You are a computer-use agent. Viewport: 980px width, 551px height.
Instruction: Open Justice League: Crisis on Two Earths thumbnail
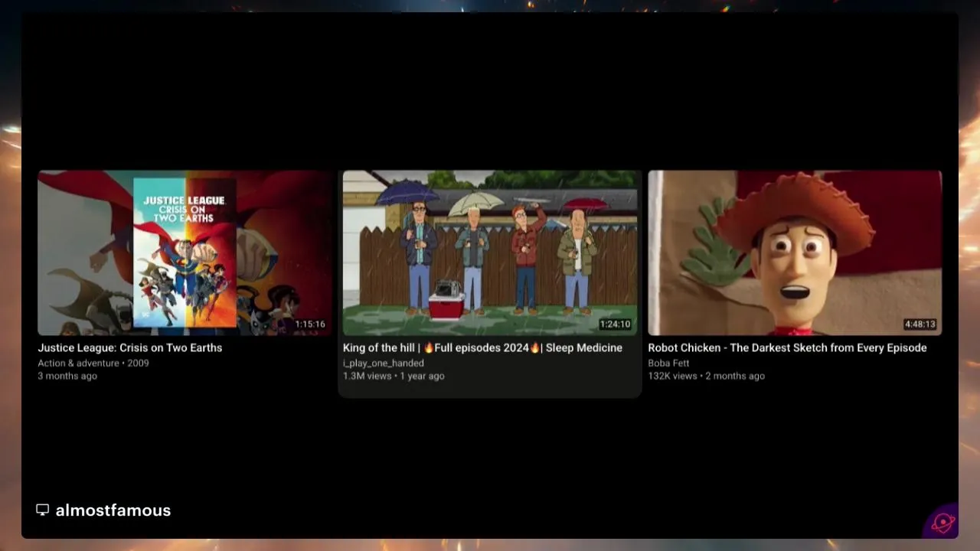click(x=185, y=253)
